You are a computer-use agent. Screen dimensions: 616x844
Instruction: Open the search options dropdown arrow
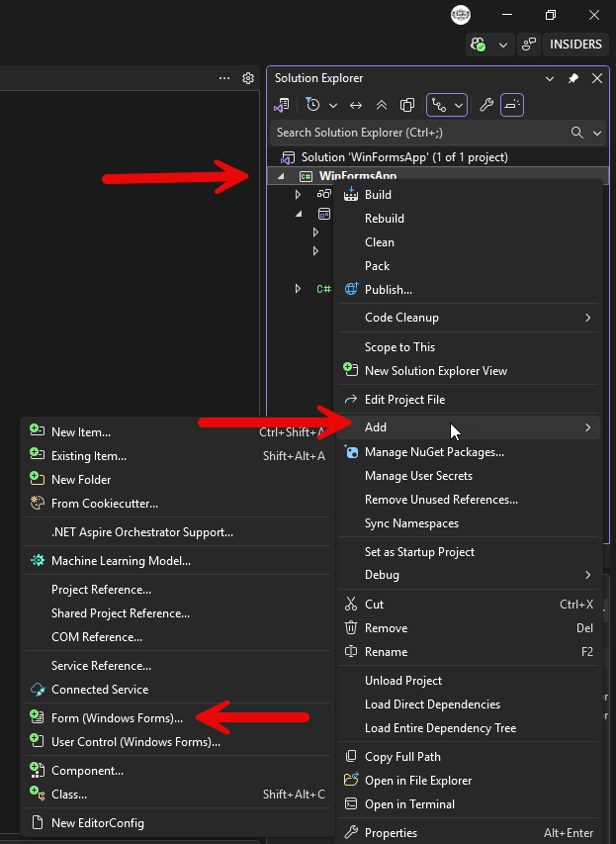click(x=597, y=133)
